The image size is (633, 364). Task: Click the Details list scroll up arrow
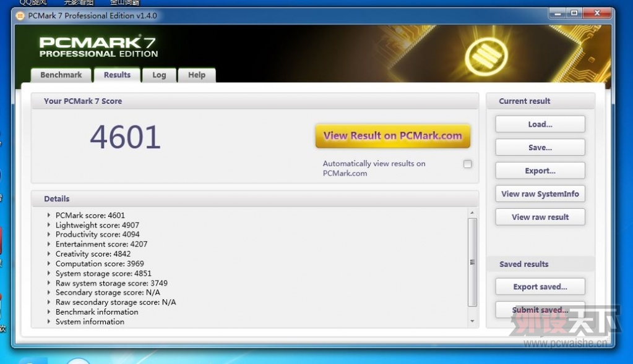coord(472,213)
